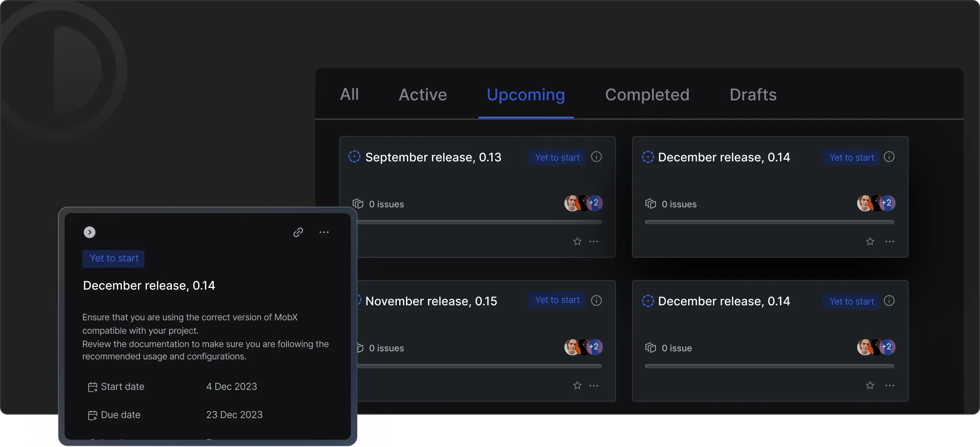Click progress bar on top-right December card

click(769, 222)
